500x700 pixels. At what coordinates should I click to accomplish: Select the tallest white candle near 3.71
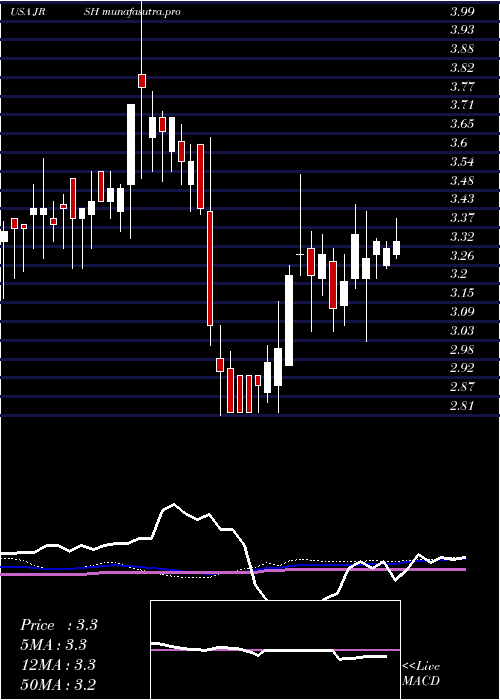(x=131, y=144)
